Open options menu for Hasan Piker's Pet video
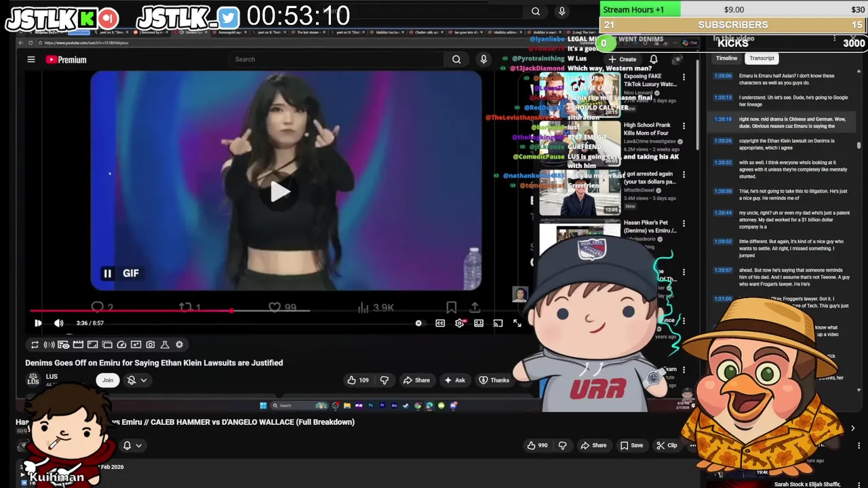Viewport: 868px width, 488px height. click(684, 224)
